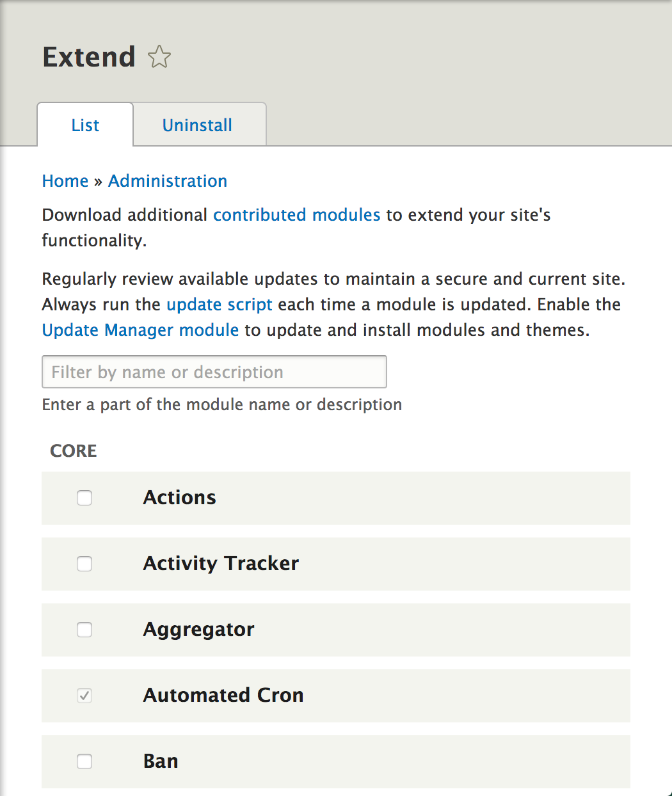The width and height of the screenshot is (672, 796).
Task: Select the Aggregator module label
Action: (x=198, y=630)
